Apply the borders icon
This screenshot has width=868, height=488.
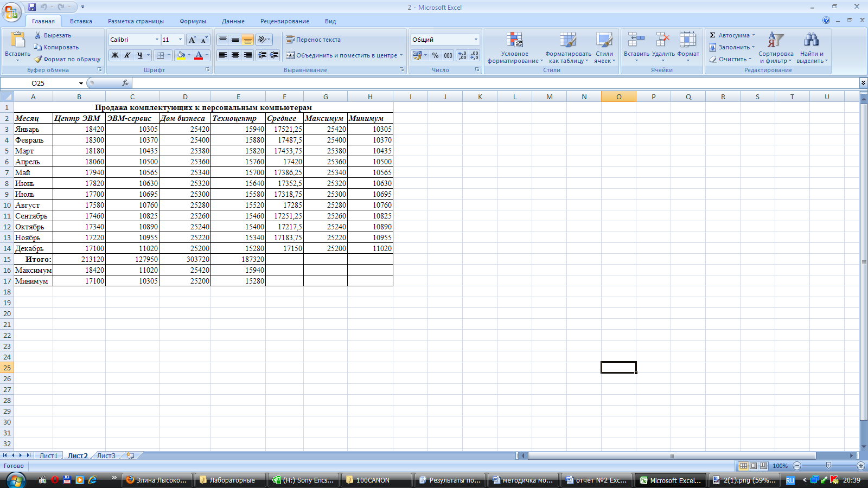(x=160, y=55)
